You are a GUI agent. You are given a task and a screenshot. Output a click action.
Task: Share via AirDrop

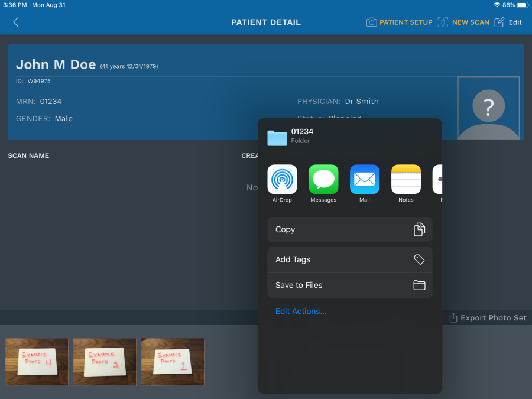pyautogui.click(x=282, y=180)
